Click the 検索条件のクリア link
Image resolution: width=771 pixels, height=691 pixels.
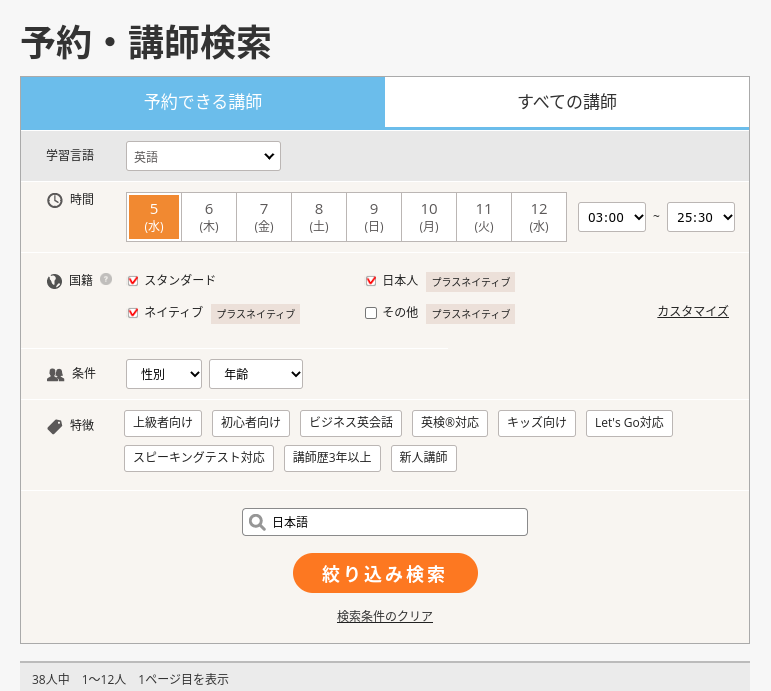(385, 616)
